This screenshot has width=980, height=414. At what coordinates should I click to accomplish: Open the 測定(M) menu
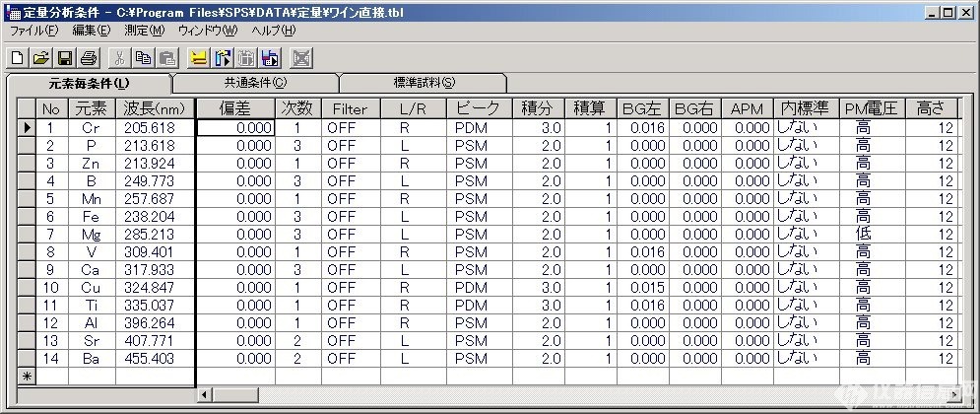[x=144, y=31]
